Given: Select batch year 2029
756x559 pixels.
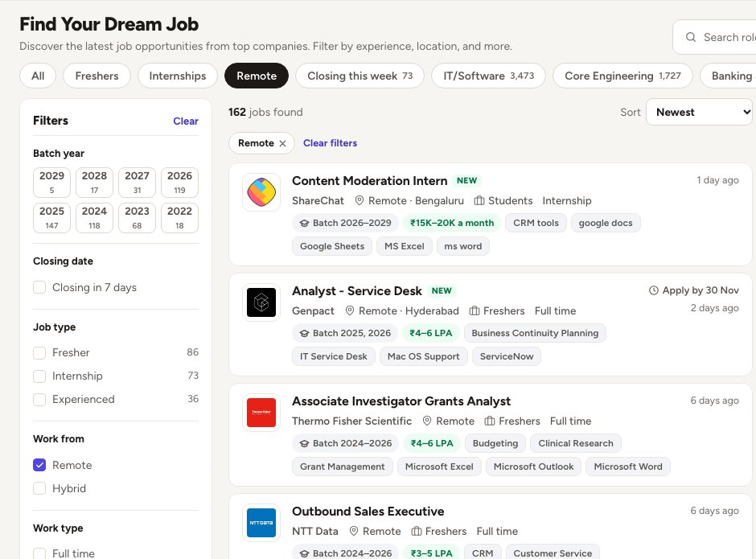Looking at the screenshot, I should coord(51,183).
